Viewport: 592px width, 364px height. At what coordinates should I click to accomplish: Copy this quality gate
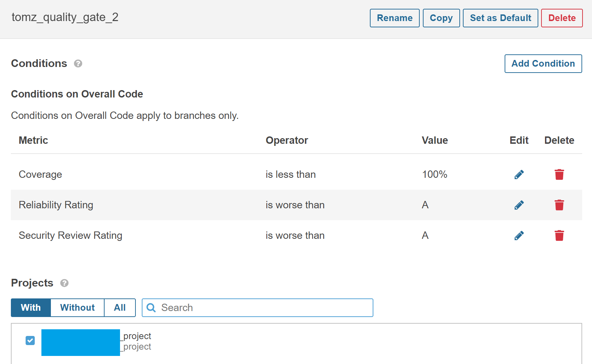[x=441, y=18]
